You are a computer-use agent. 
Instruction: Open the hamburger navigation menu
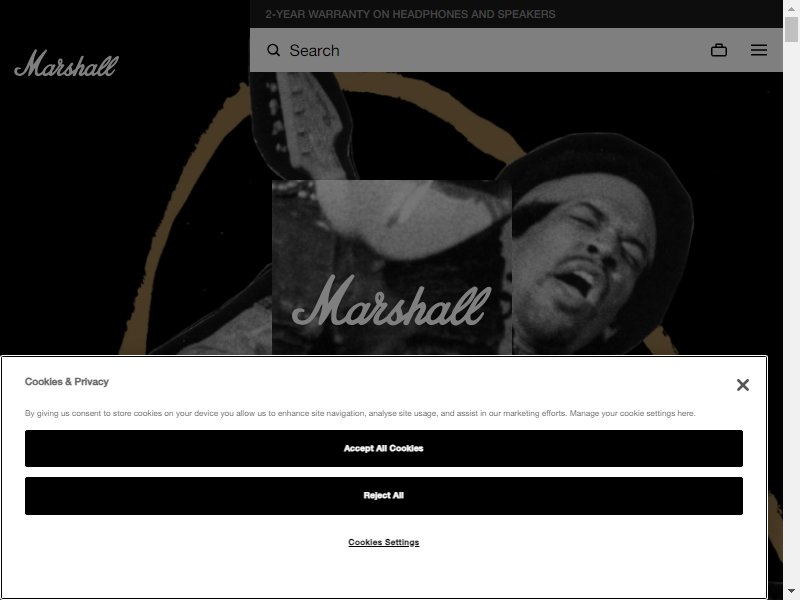(x=759, y=50)
